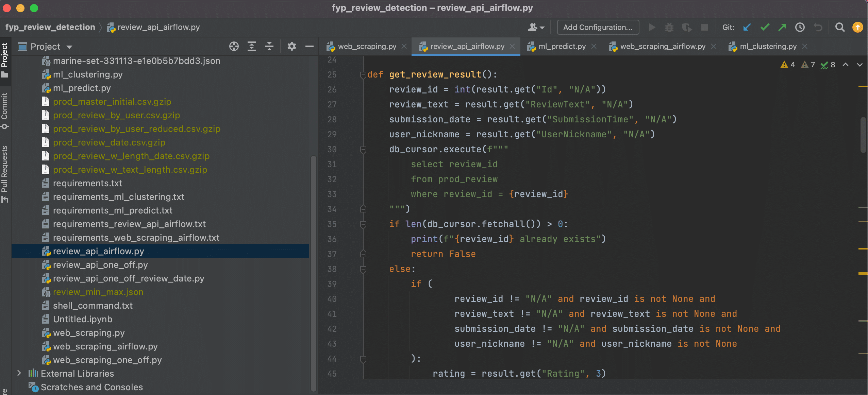The image size is (868, 395).
Task: Select requirements_ml_predict.txt file
Action: click(x=113, y=210)
